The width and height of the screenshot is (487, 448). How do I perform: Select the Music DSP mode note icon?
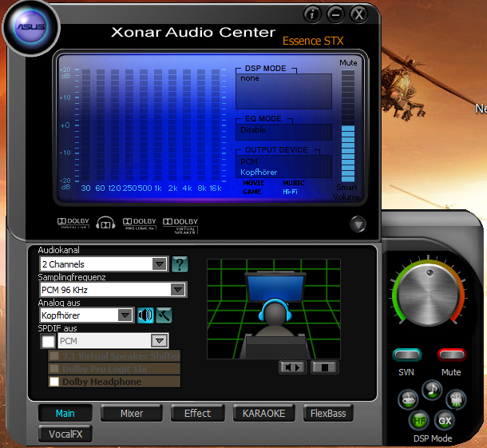click(432, 390)
